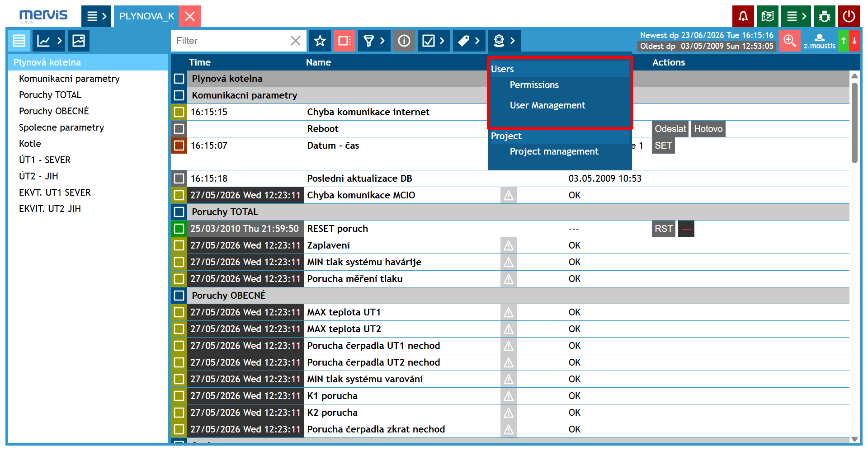Click warning icon in MAX teplota UT1 row
The image size is (868, 451).
pos(509,312)
